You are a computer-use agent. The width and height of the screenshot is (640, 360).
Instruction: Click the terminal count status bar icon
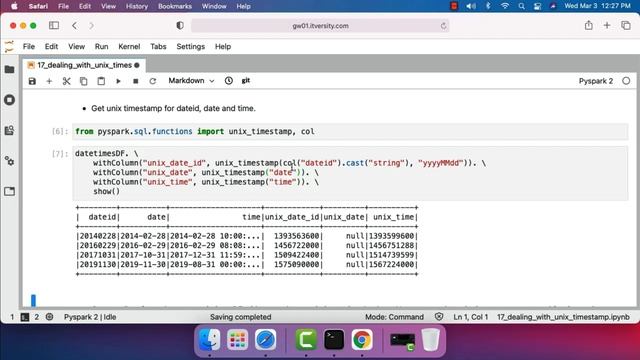point(25,317)
